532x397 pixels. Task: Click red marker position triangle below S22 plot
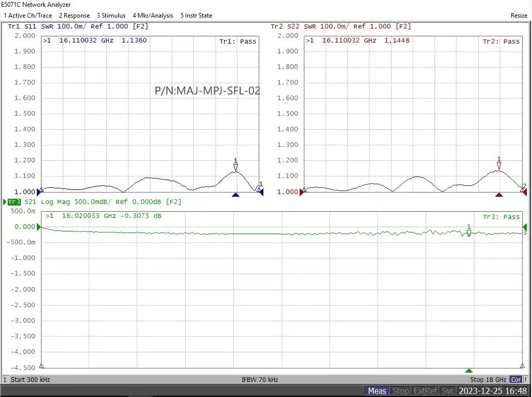click(x=499, y=195)
